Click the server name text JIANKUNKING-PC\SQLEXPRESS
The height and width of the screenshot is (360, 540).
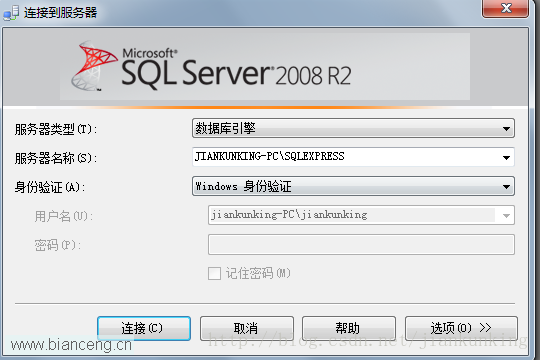(270, 156)
